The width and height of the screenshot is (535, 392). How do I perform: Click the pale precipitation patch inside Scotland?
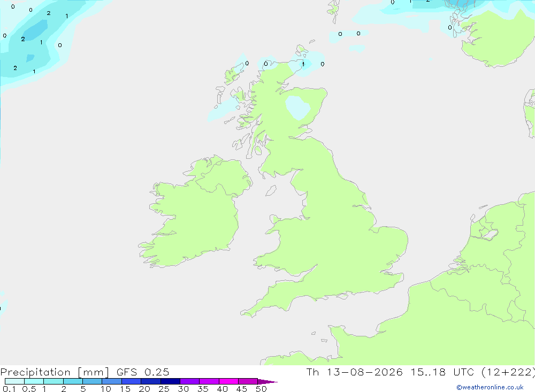(x=298, y=107)
